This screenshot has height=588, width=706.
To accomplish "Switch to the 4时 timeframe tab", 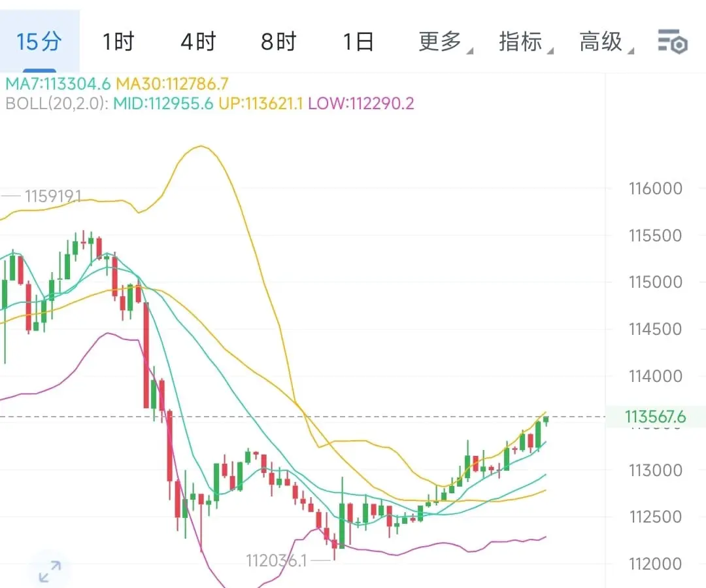I will [198, 41].
